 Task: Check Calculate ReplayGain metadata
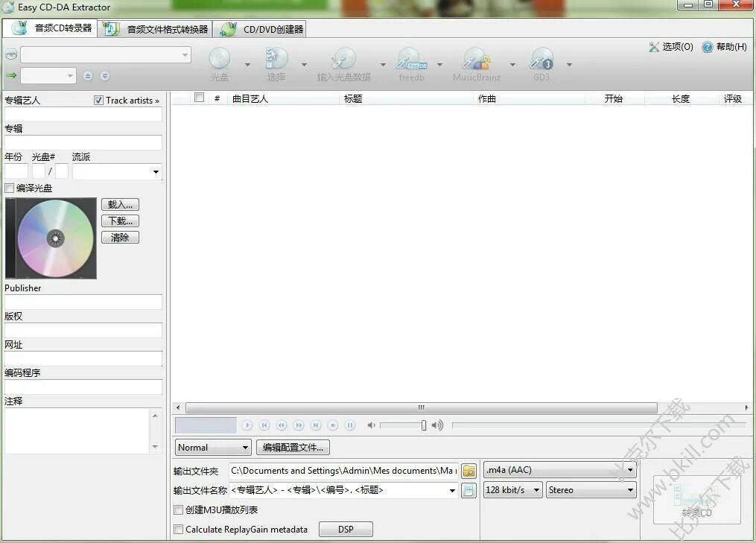click(x=177, y=529)
